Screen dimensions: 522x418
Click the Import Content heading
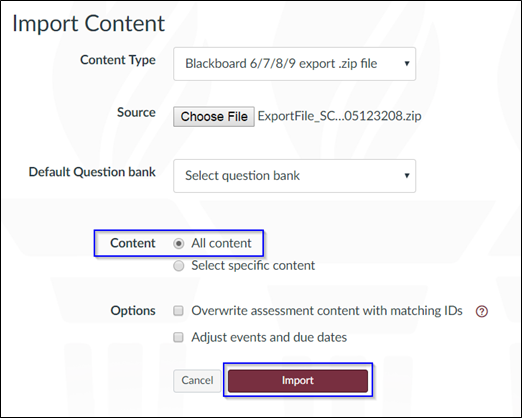pyautogui.click(x=89, y=24)
